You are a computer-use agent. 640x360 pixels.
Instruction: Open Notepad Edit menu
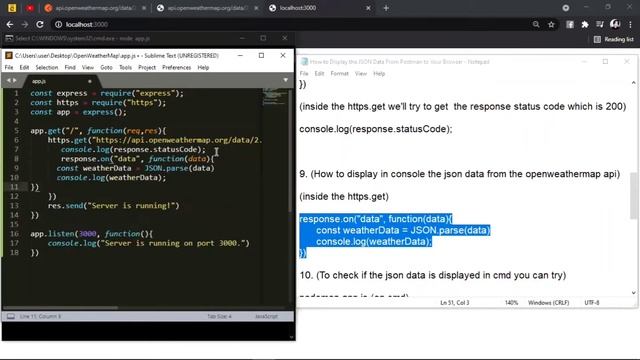click(x=319, y=73)
